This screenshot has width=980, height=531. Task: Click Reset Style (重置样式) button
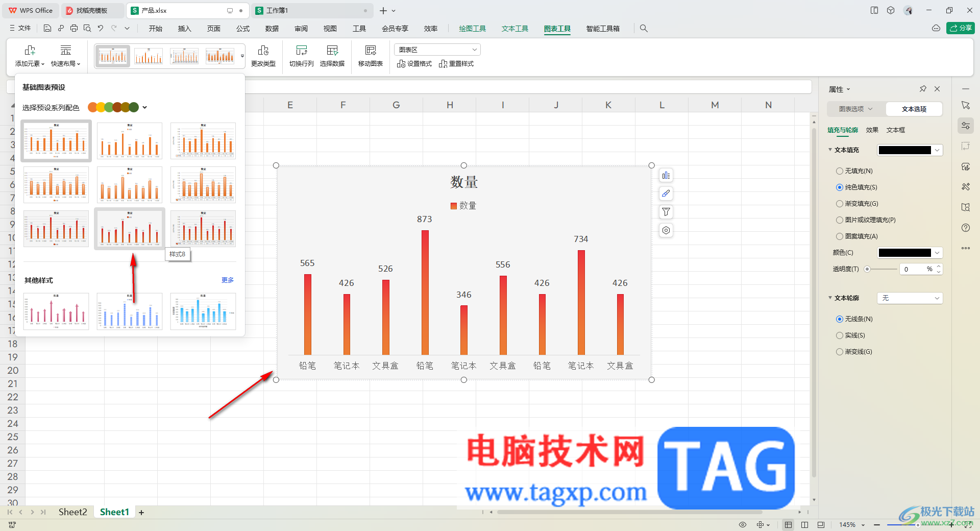(456, 64)
